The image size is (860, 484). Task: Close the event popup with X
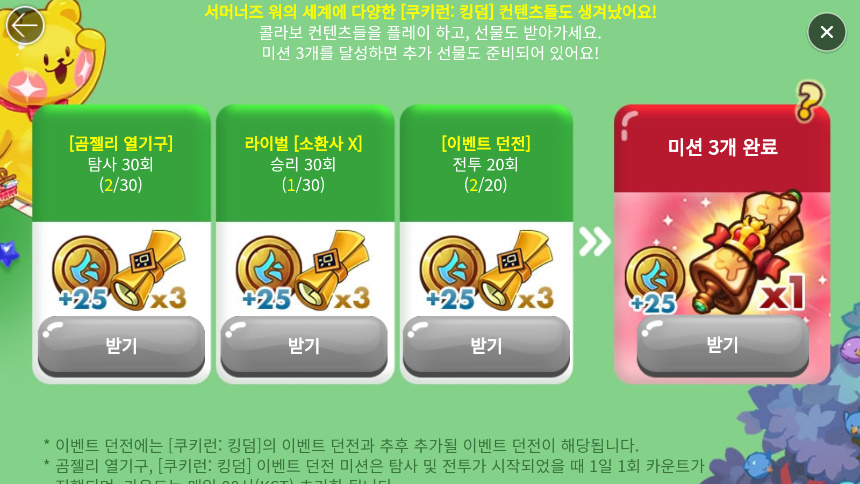[827, 32]
